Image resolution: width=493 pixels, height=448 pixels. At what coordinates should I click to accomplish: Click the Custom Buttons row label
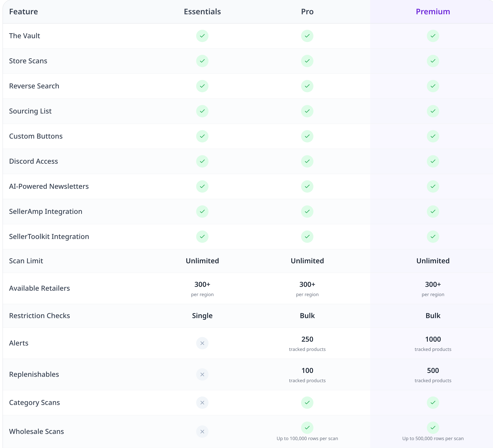pyautogui.click(x=36, y=136)
